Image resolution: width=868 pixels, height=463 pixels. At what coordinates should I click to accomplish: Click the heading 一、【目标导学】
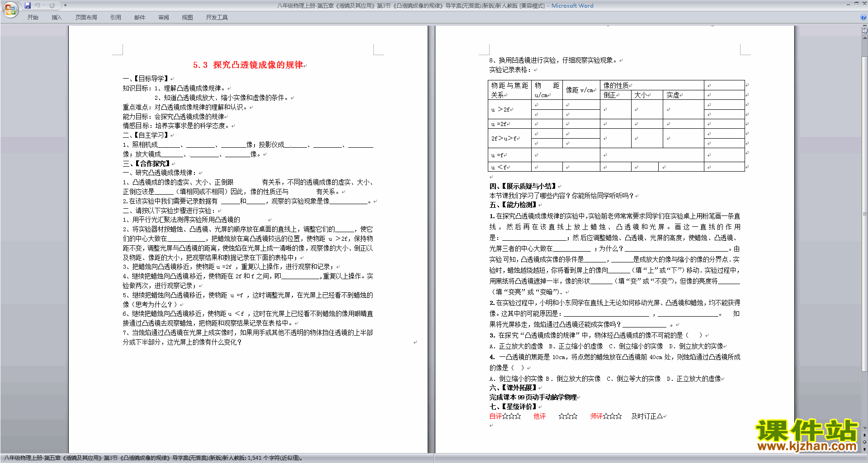click(146, 79)
